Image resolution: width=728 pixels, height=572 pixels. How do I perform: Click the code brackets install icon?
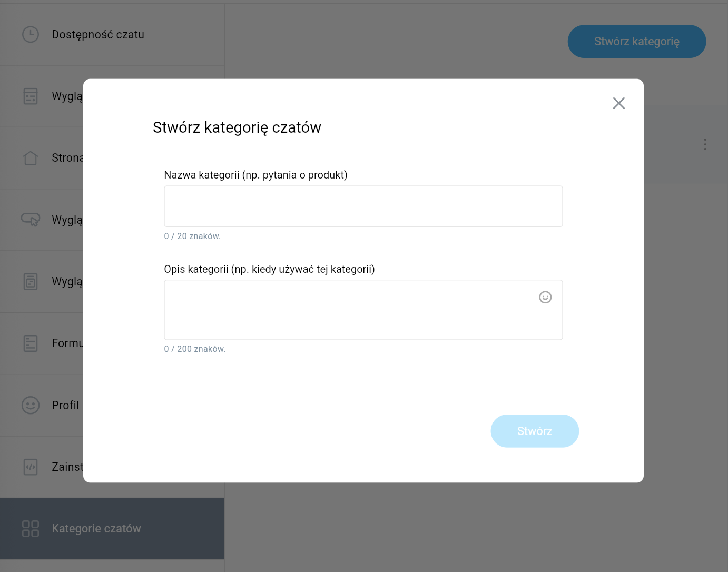click(x=31, y=467)
